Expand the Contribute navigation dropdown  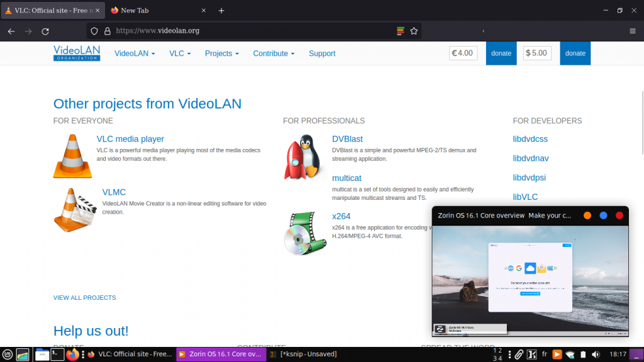pyautogui.click(x=274, y=53)
